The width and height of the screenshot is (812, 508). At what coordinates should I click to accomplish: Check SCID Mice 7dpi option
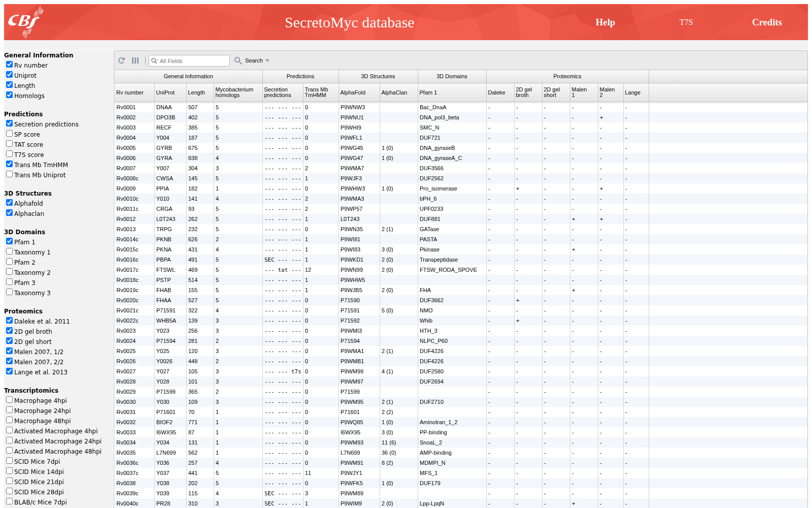coord(9,461)
